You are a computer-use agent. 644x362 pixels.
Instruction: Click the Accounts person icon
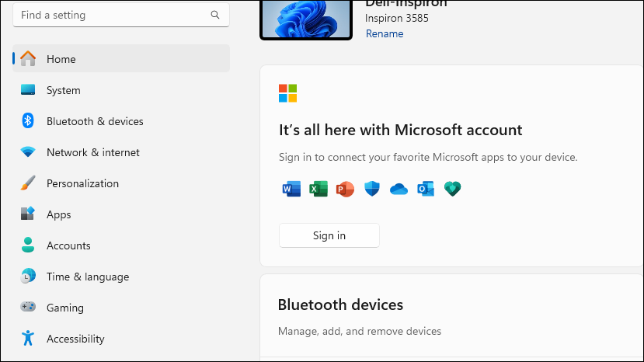(x=28, y=245)
